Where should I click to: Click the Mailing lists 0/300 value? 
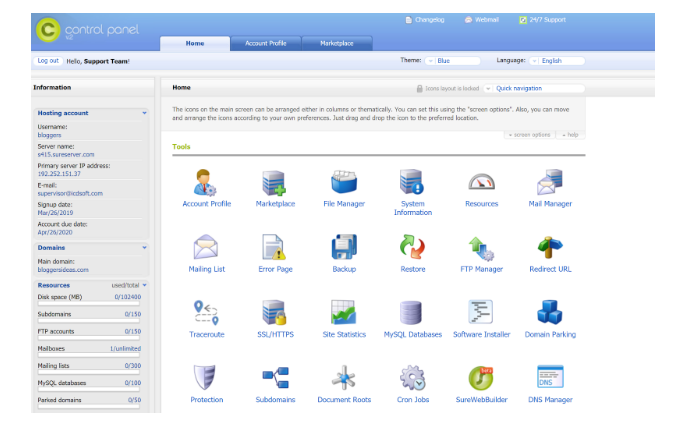point(133,366)
